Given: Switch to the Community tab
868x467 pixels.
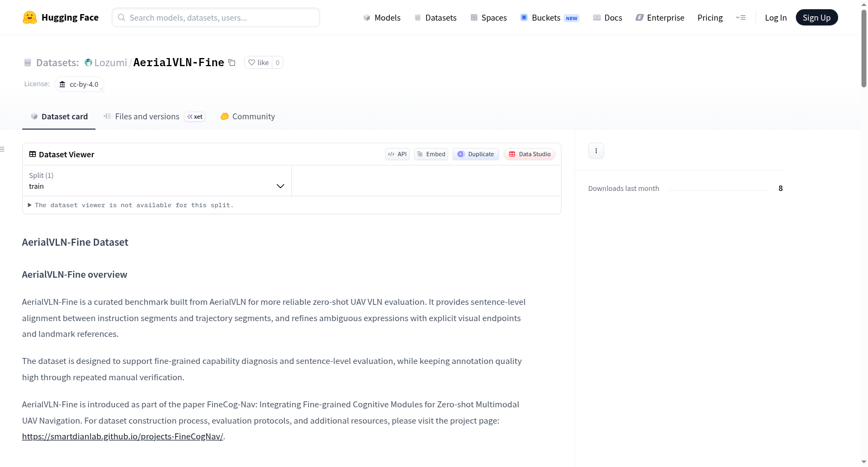Looking at the screenshot, I should (x=248, y=117).
